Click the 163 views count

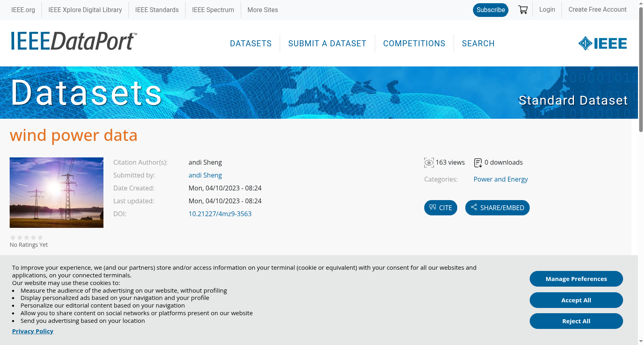450,162
